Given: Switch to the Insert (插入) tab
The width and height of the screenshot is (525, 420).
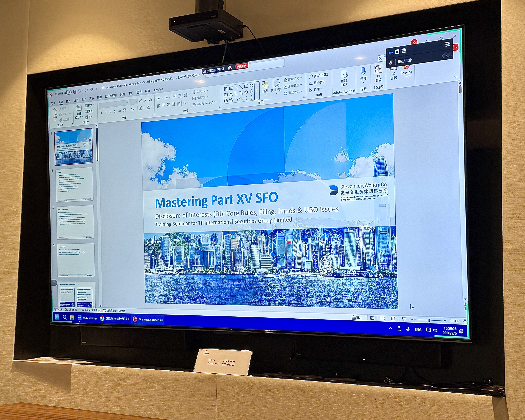Looking at the screenshot, I should click(68, 101).
